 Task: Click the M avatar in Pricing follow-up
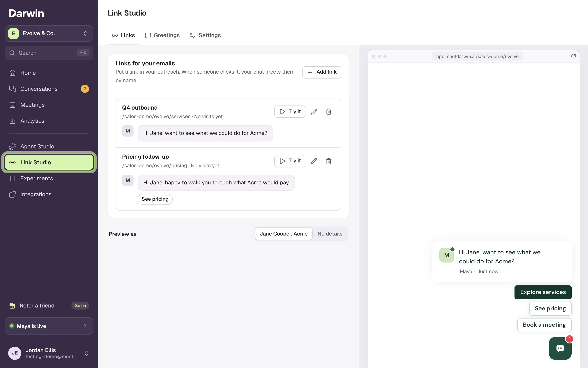coord(128,180)
